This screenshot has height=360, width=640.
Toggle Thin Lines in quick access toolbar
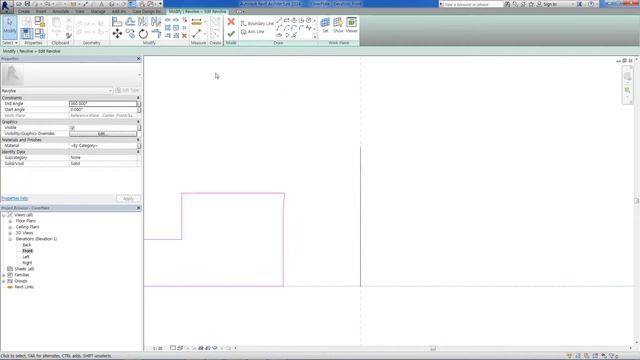(132, 4)
